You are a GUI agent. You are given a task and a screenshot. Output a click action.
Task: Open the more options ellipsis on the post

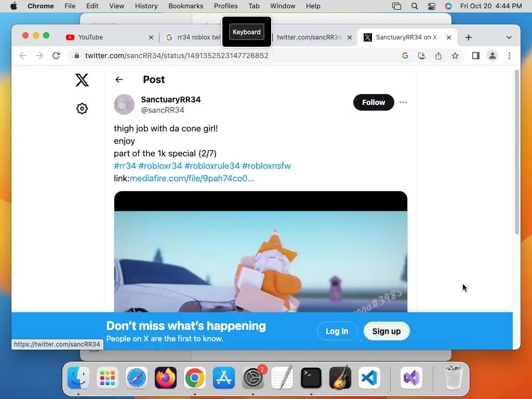pyautogui.click(x=403, y=102)
